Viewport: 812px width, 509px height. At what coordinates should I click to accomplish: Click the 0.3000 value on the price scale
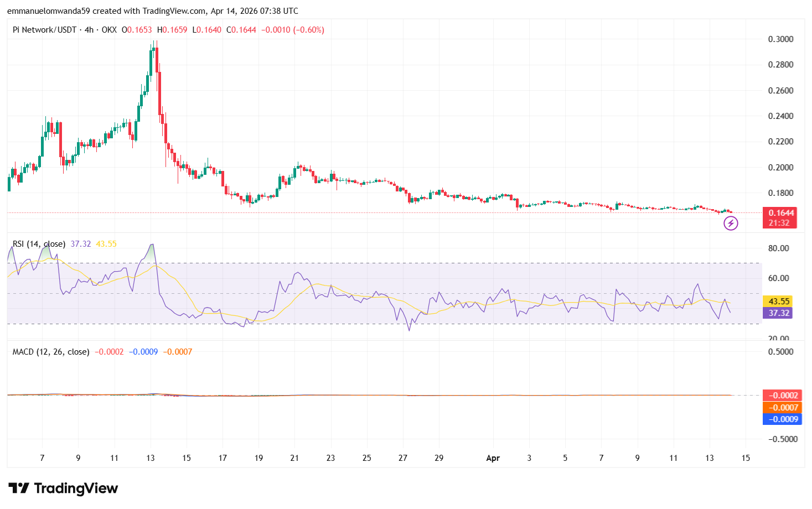click(x=781, y=39)
